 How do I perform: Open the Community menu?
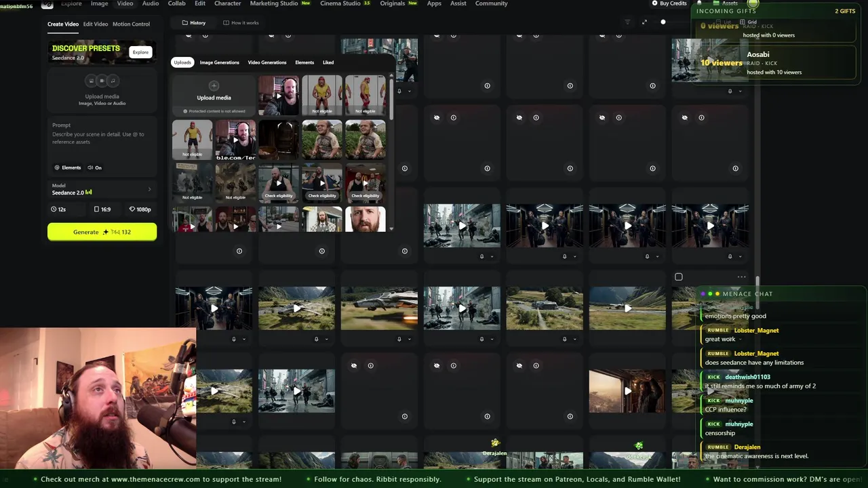492,3
